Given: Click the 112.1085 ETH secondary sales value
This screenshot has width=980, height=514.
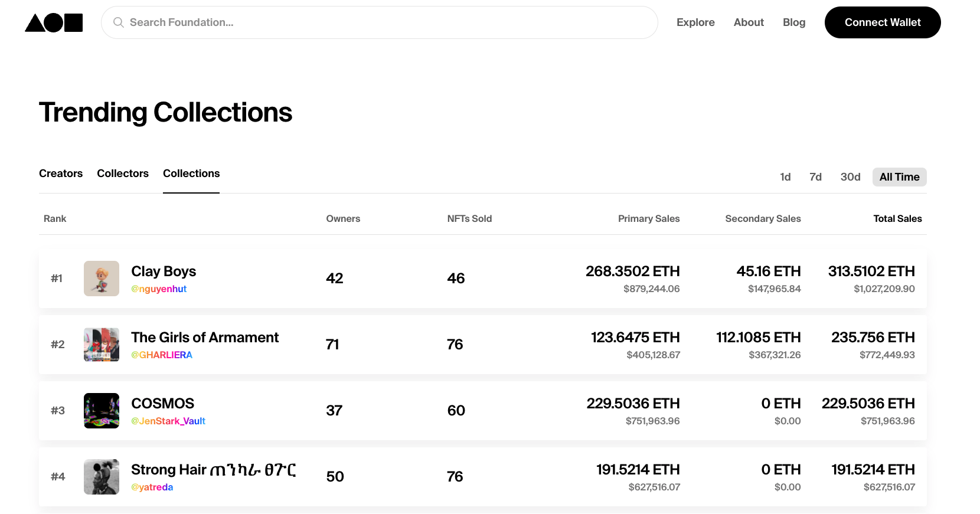Looking at the screenshot, I should coord(759,338).
